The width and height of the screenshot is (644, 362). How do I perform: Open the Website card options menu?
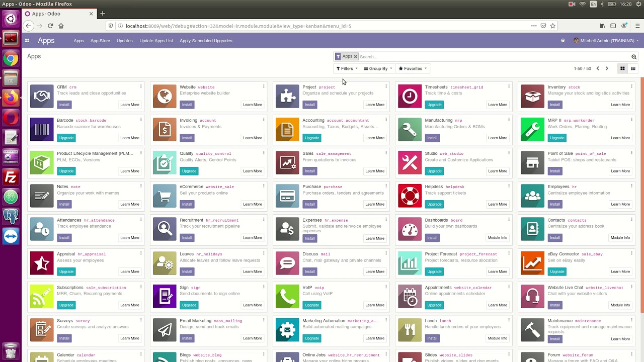pos(264,86)
